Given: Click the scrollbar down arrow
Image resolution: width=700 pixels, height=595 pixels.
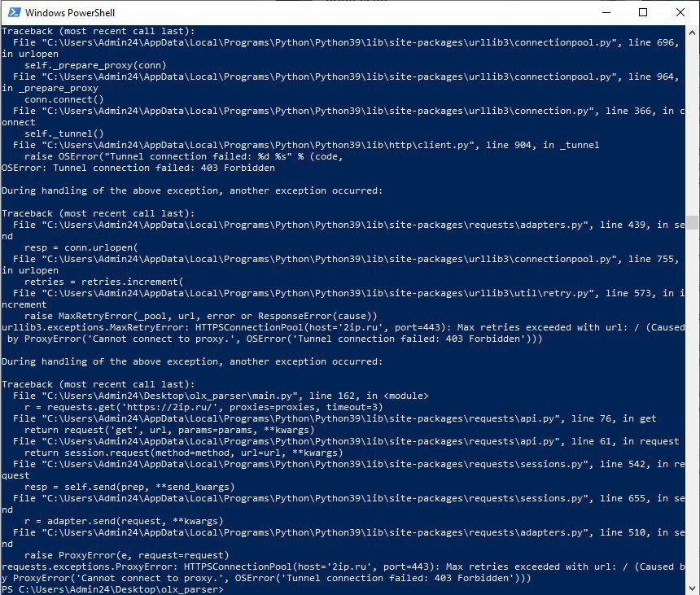Looking at the screenshot, I should coord(692,588).
